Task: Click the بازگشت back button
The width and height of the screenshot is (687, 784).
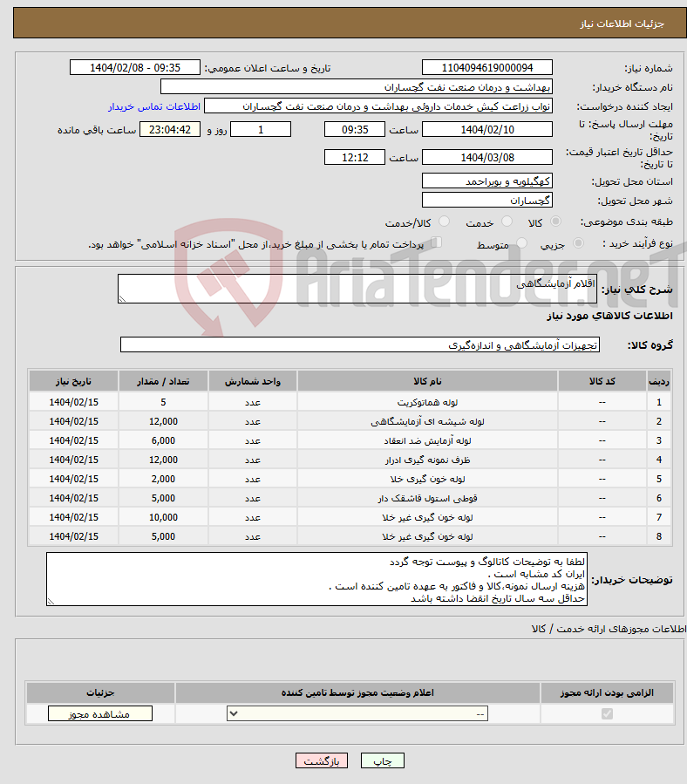Action: click(x=322, y=761)
